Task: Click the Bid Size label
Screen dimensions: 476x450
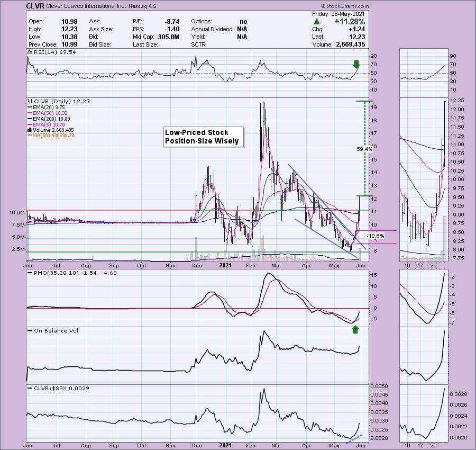Action: [x=100, y=44]
